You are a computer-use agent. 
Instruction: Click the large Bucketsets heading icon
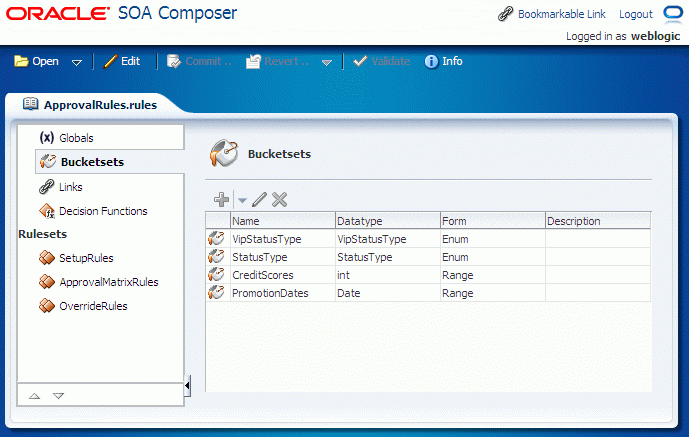224,153
